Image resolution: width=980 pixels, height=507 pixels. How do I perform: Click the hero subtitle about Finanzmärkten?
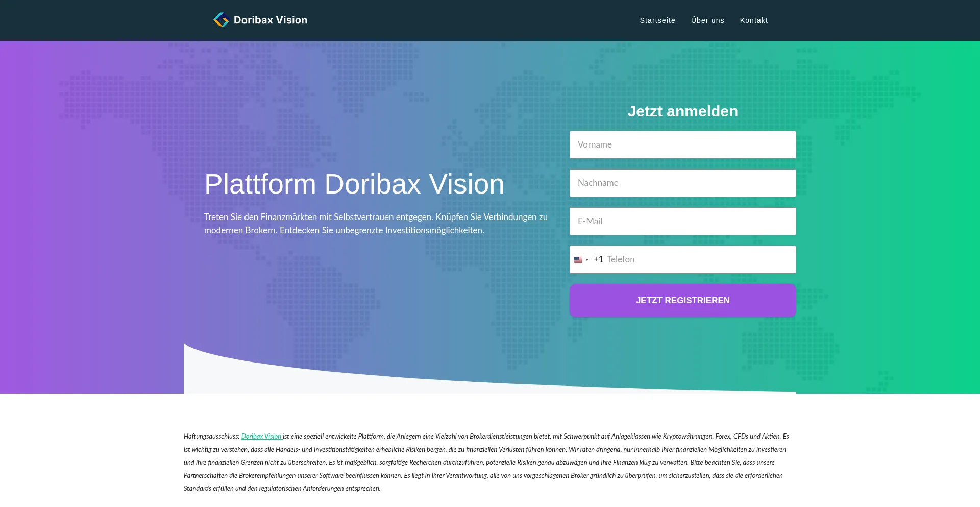[x=375, y=224]
